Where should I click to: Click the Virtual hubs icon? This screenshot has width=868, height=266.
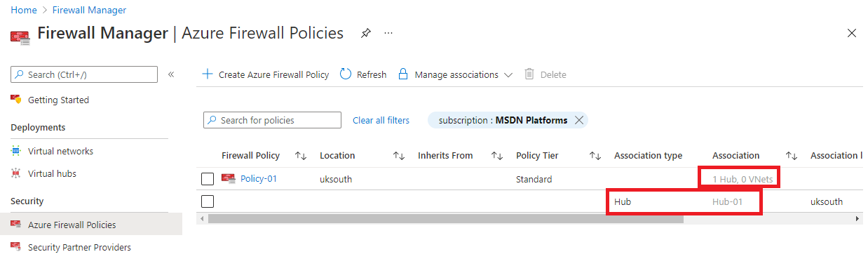(16, 173)
